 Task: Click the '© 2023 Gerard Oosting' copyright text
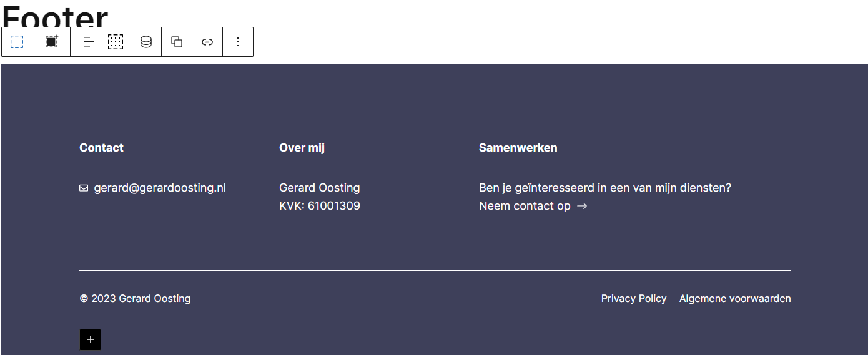tap(135, 299)
